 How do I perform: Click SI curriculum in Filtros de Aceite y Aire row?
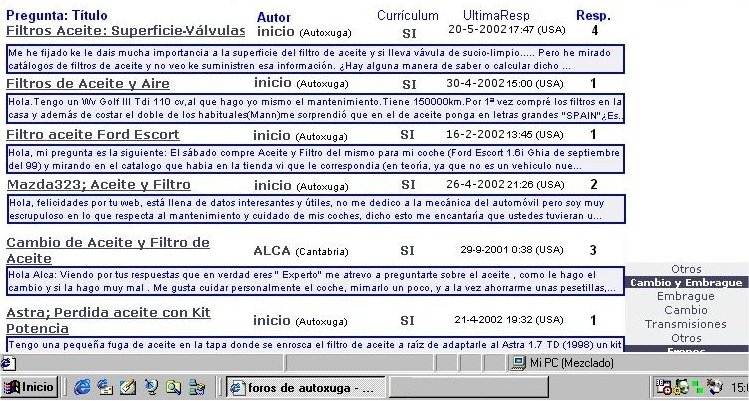point(409,85)
